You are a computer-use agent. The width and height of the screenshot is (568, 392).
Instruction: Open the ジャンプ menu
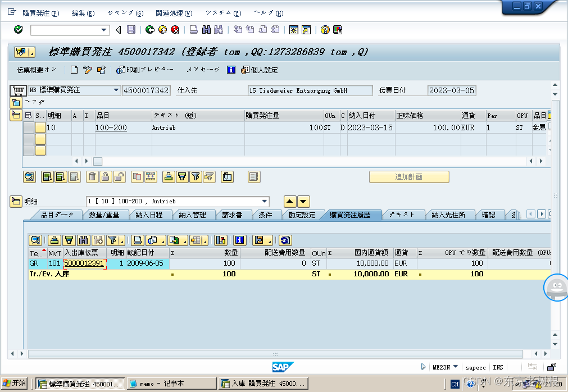125,13
